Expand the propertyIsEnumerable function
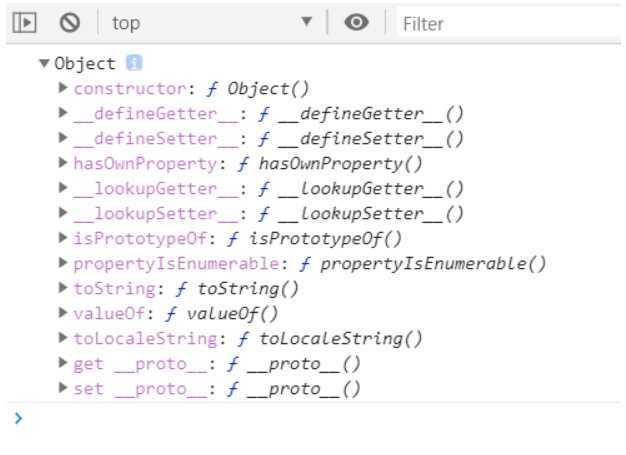The width and height of the screenshot is (626, 455). coord(64,264)
